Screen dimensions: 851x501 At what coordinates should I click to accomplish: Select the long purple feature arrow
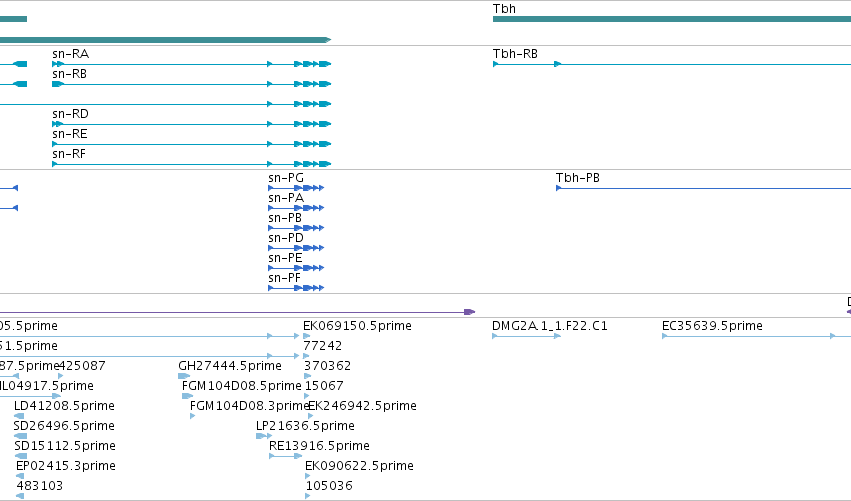point(238,312)
